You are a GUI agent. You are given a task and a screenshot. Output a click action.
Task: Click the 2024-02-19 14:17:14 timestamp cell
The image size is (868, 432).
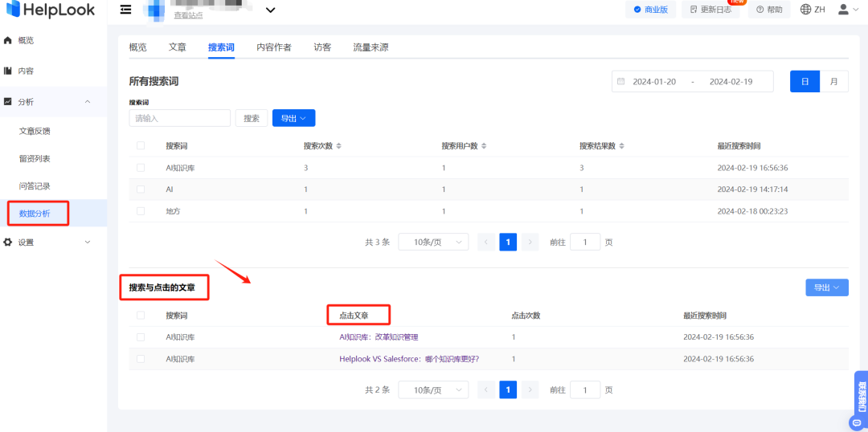tap(752, 190)
